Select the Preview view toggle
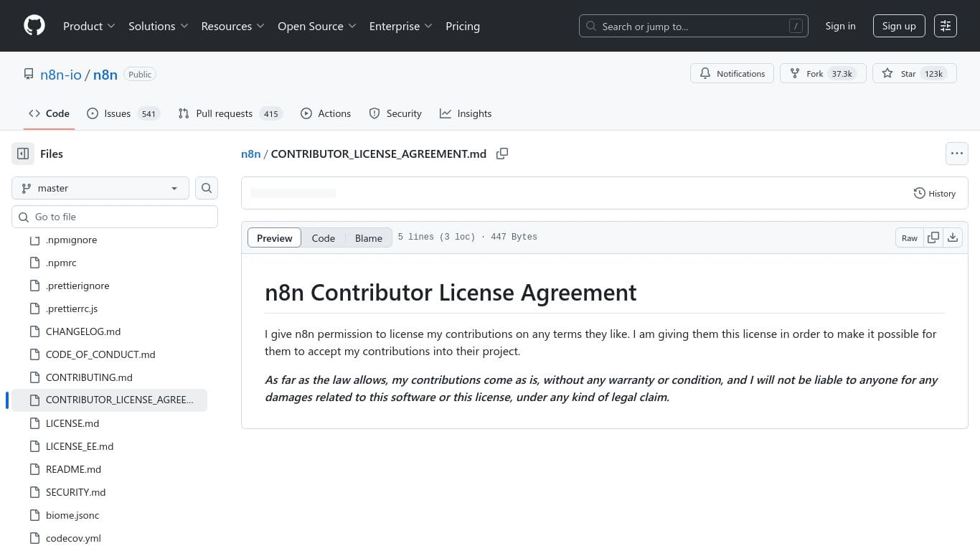The image size is (980, 551). click(x=274, y=238)
